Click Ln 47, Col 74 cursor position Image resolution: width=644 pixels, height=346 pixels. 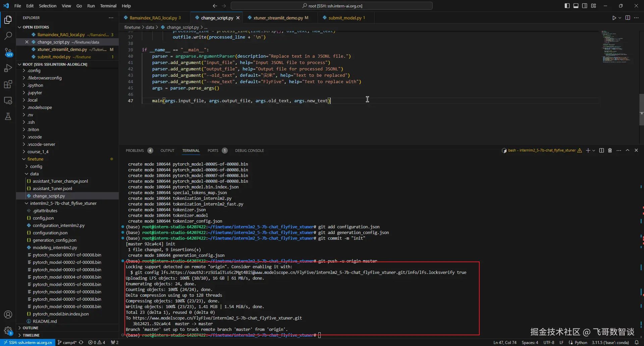click(x=505, y=342)
